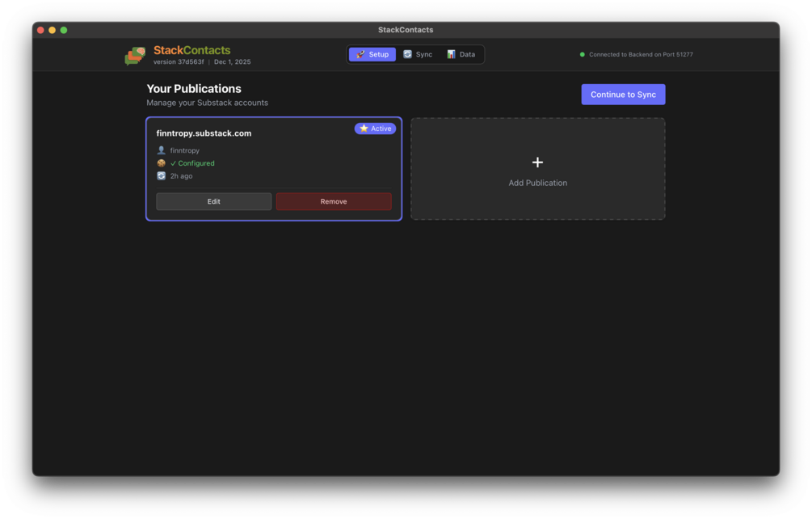Click the cookie icon beside Configured
The height and width of the screenshot is (519, 812).
point(161,163)
